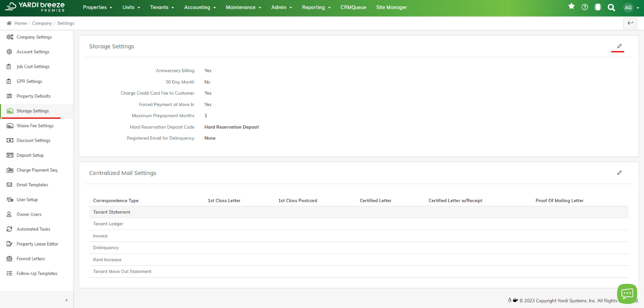Open the Reporting dropdown menu
The height and width of the screenshot is (308, 644).
[x=316, y=7]
